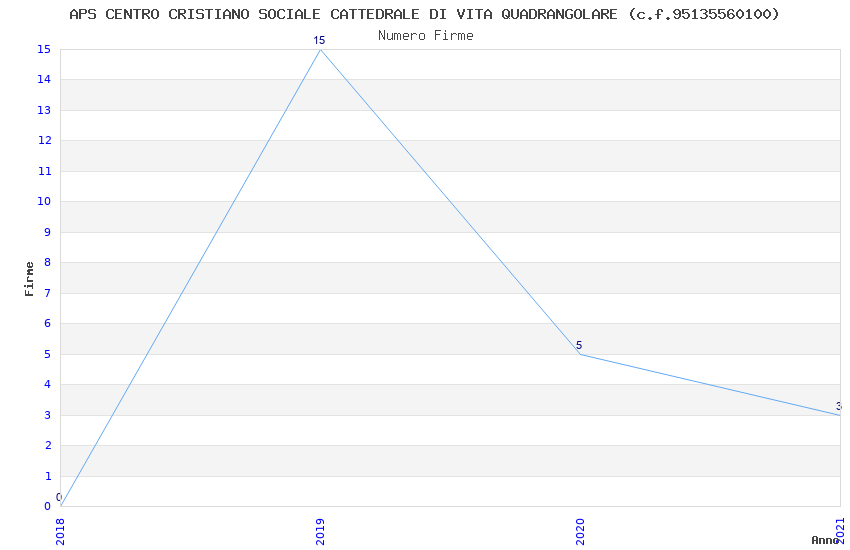Viewport: 850px width, 550px height.
Task: Click y-axis tick value 10
Action: point(44,202)
